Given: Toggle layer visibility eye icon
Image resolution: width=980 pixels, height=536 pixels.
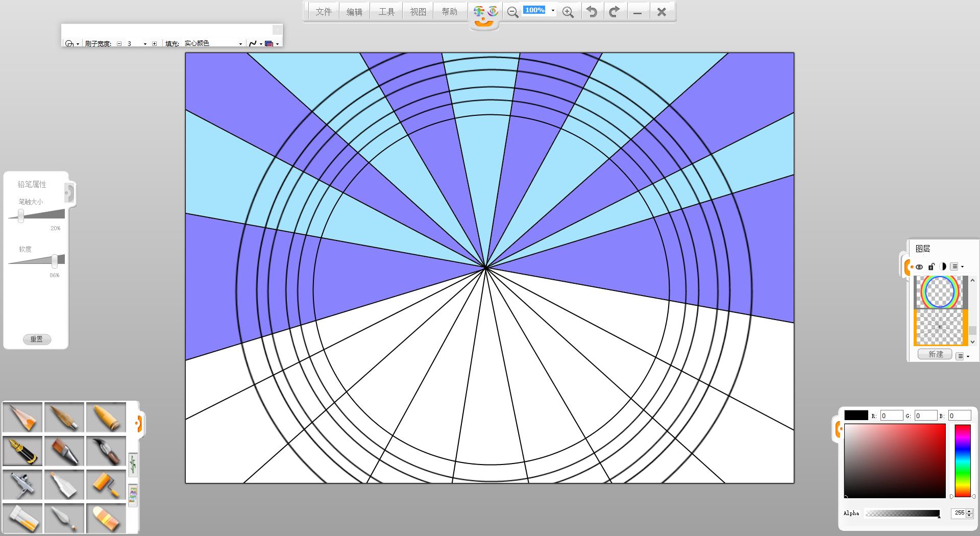Looking at the screenshot, I should click(919, 266).
